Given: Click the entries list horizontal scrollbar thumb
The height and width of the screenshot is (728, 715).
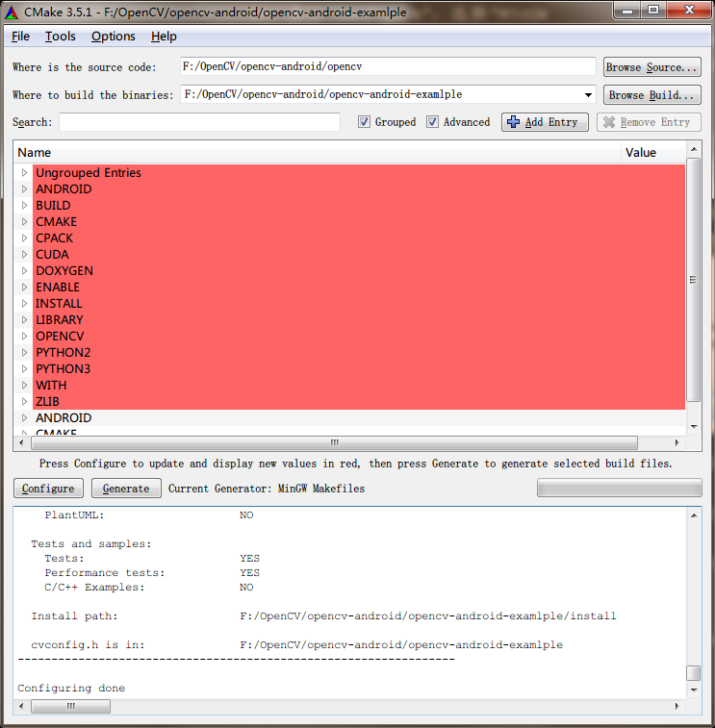Looking at the screenshot, I should point(335,443).
